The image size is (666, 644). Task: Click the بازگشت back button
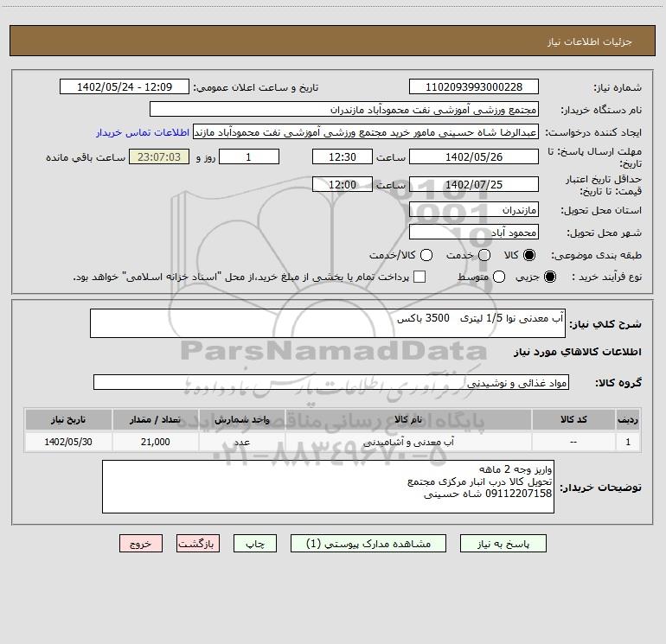pos(198,544)
